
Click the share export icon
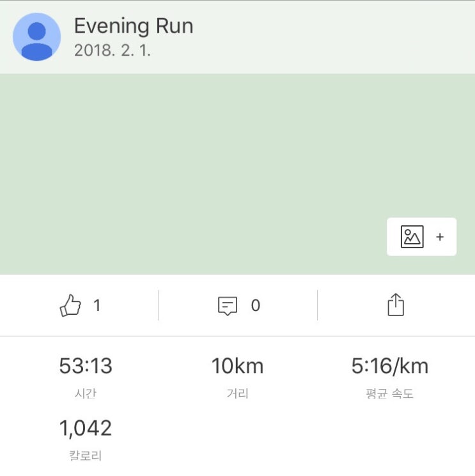(x=396, y=305)
